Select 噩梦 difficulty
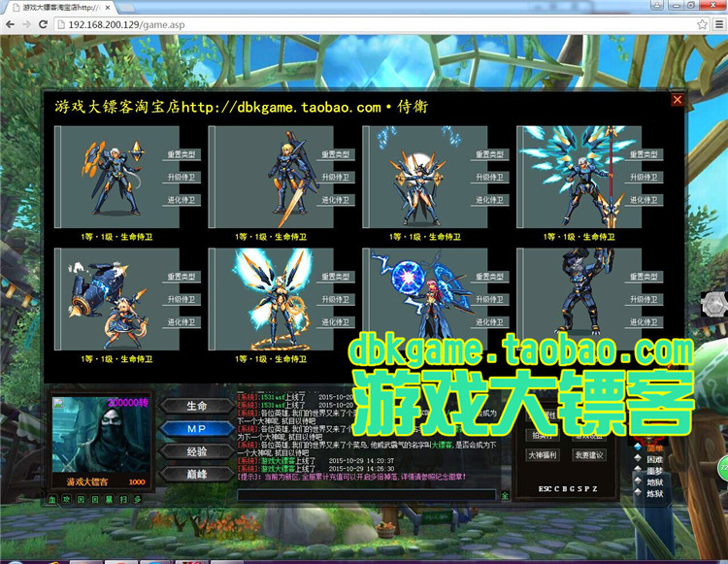The width and height of the screenshot is (728, 564). [654, 471]
